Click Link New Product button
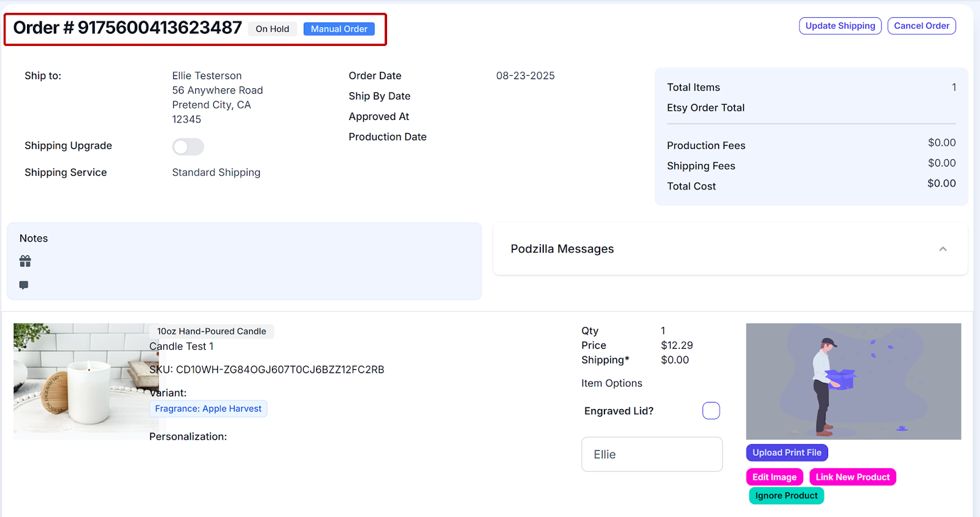 click(x=852, y=477)
